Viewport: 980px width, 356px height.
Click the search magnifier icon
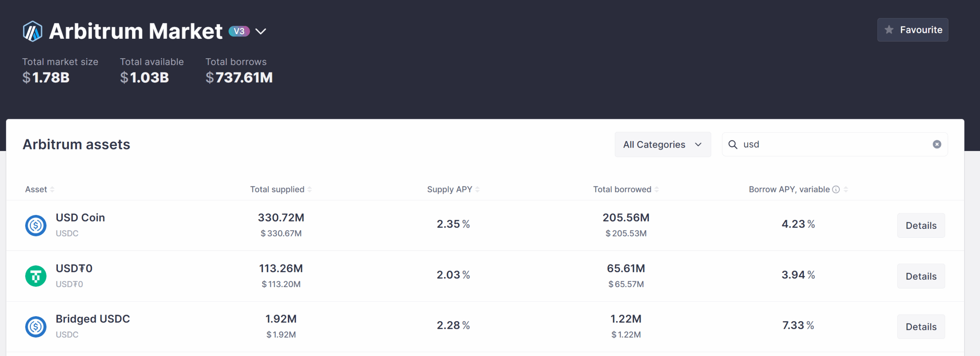[x=733, y=144]
